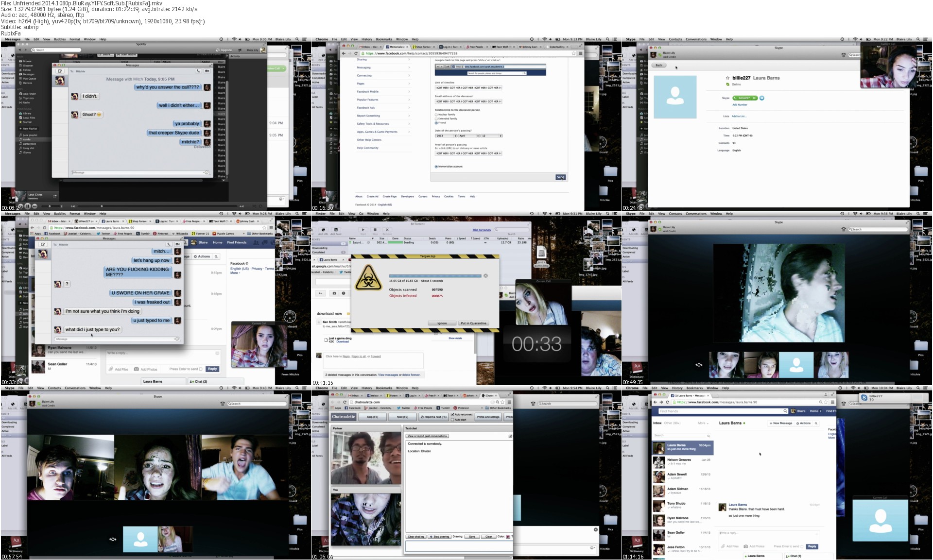
Task: Click the Skype dial pad icon in 01:06:06 frame
Action: tap(534, 404)
